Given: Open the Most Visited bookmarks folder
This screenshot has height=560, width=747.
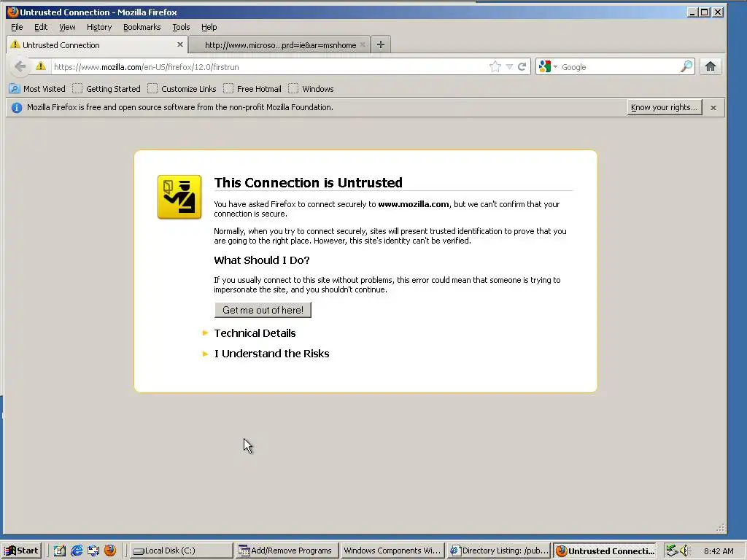Looking at the screenshot, I should click(37, 88).
